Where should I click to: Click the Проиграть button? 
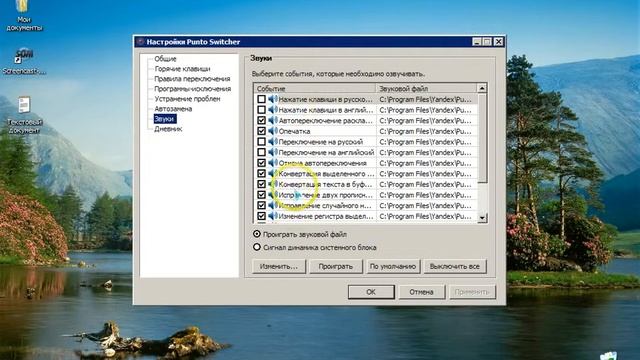pos(336,266)
